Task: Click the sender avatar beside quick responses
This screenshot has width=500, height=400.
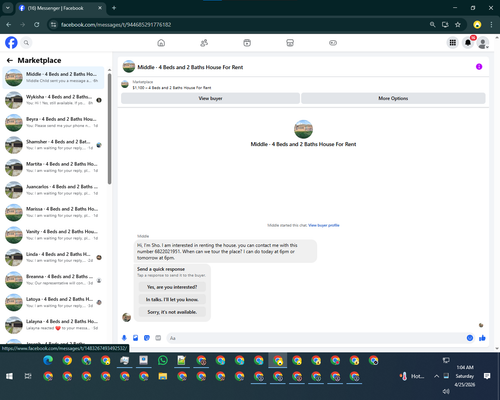Action: pyautogui.click(x=126, y=317)
